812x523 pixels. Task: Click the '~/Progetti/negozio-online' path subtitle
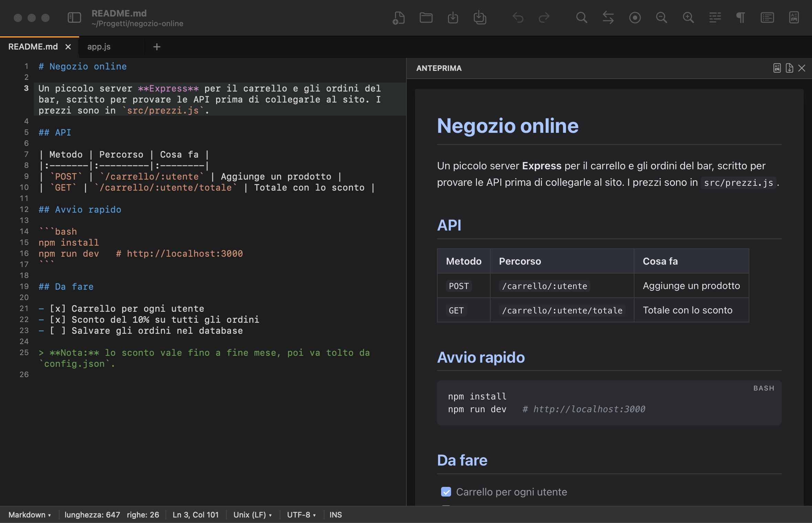pyautogui.click(x=137, y=24)
